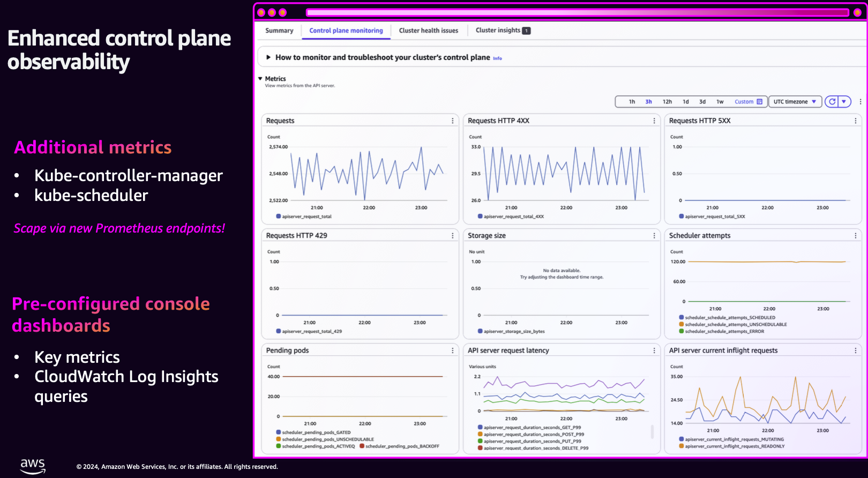Toggle apiserver_request_duration_seconds_POST_P99 legend entry
868x478 pixels.
tap(531, 435)
